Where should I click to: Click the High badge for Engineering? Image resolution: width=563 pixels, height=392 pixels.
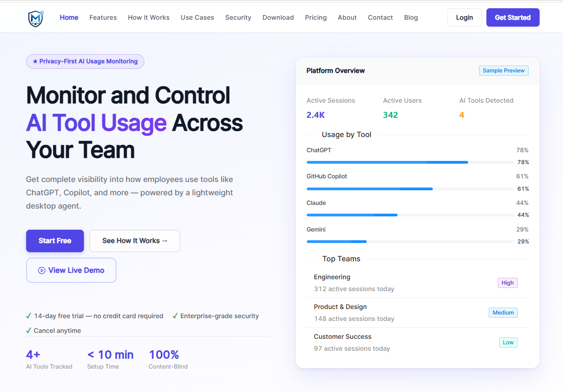(508, 283)
